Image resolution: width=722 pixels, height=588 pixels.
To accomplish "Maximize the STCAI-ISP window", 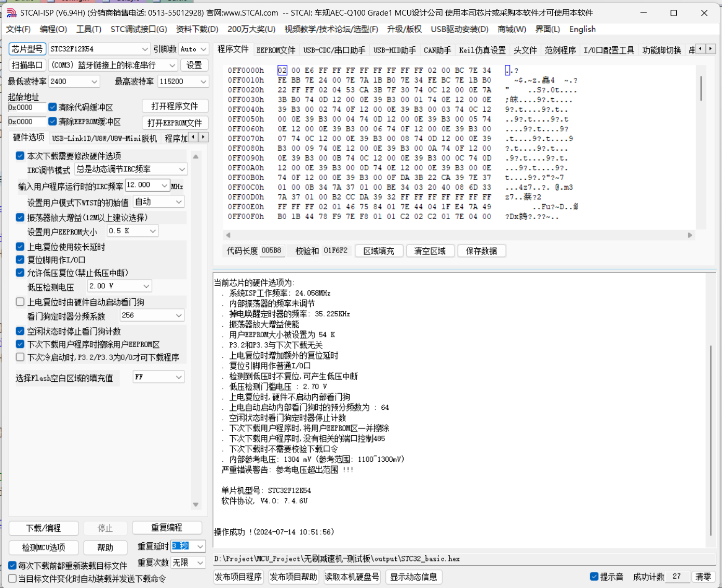I will click(x=674, y=13).
